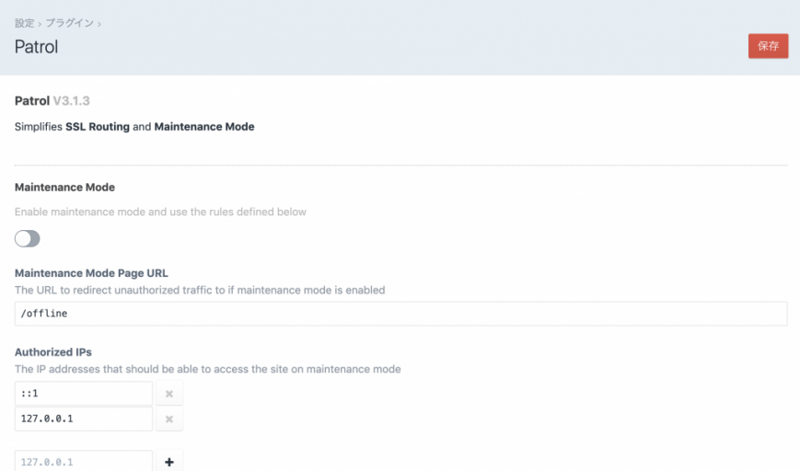Remove the ::1 authorized IP entry

[169, 394]
